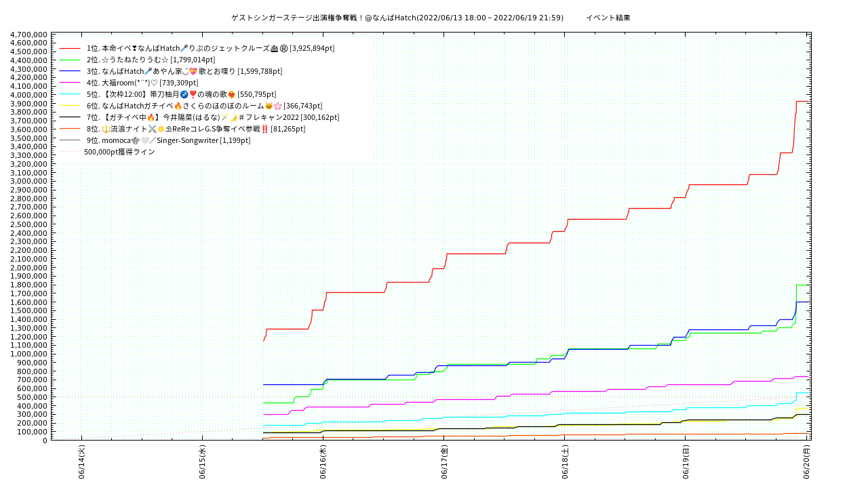The image size is (868, 488).
Task: Click the chart title ゲストシンガーステージ出演権争奪戦
Action: pyautogui.click(x=397, y=18)
